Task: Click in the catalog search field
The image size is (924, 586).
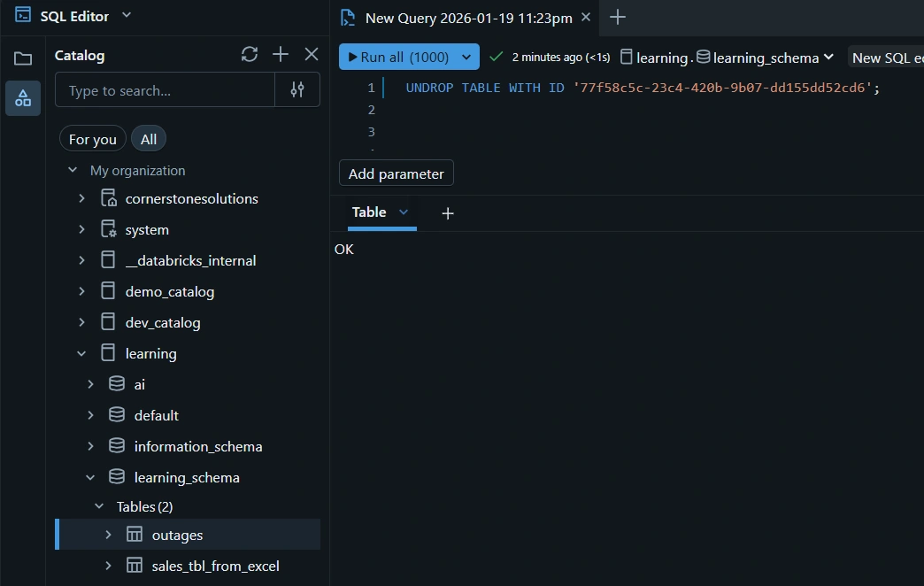Action: 165,90
